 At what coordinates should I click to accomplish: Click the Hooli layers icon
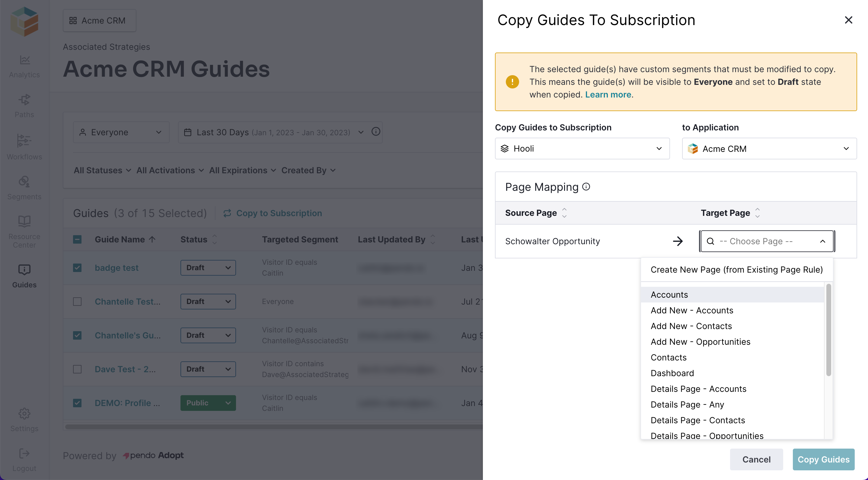point(504,148)
